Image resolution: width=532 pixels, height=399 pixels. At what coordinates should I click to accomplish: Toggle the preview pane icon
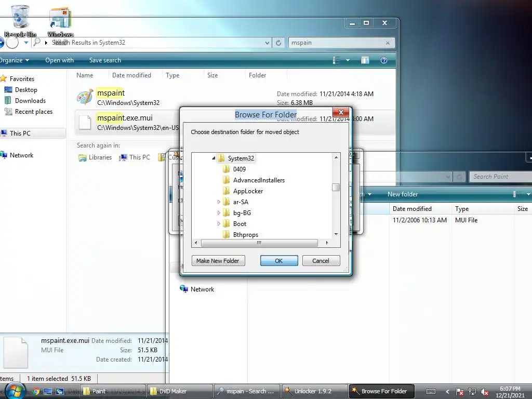[365, 60]
